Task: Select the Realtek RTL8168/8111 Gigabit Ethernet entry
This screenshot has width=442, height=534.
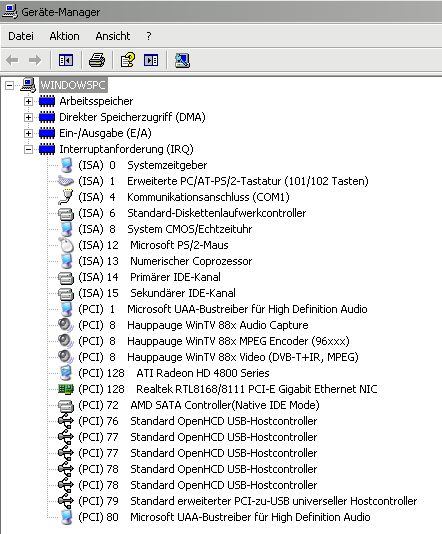Action: 228,389
